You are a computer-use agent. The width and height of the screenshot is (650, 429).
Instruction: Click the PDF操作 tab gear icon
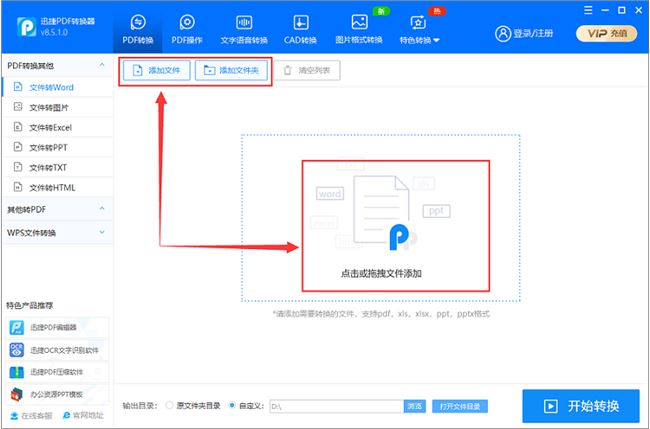pyautogui.click(x=187, y=22)
